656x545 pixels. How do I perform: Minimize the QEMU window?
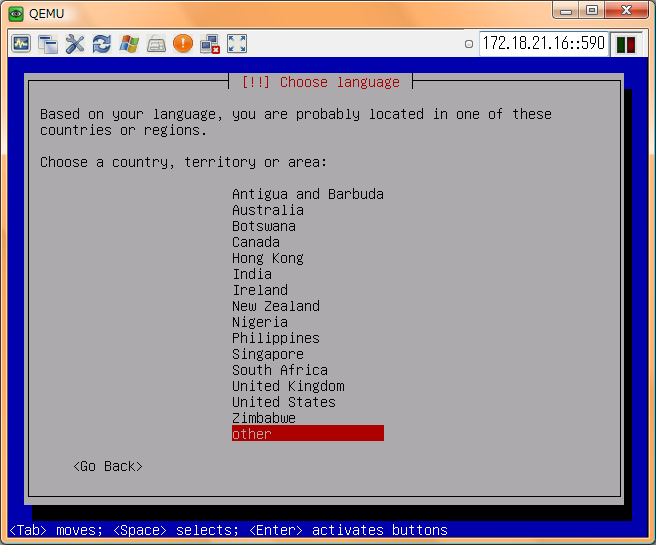(566, 10)
